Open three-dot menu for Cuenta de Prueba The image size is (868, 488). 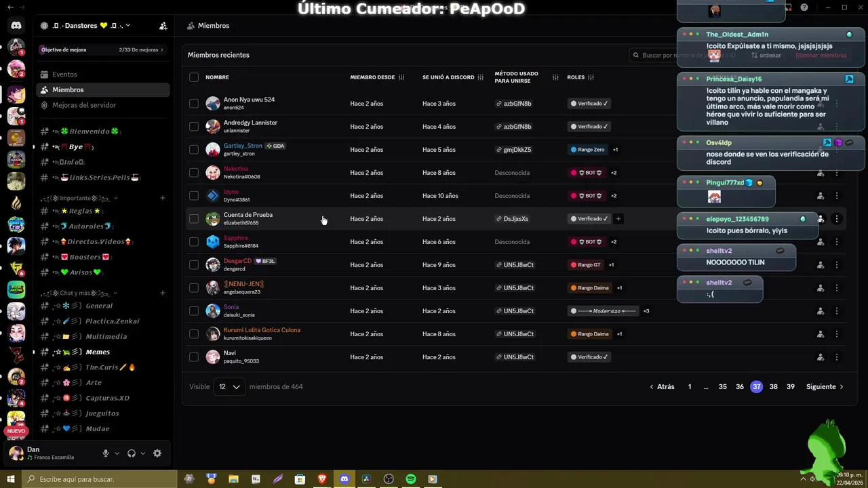pos(837,219)
